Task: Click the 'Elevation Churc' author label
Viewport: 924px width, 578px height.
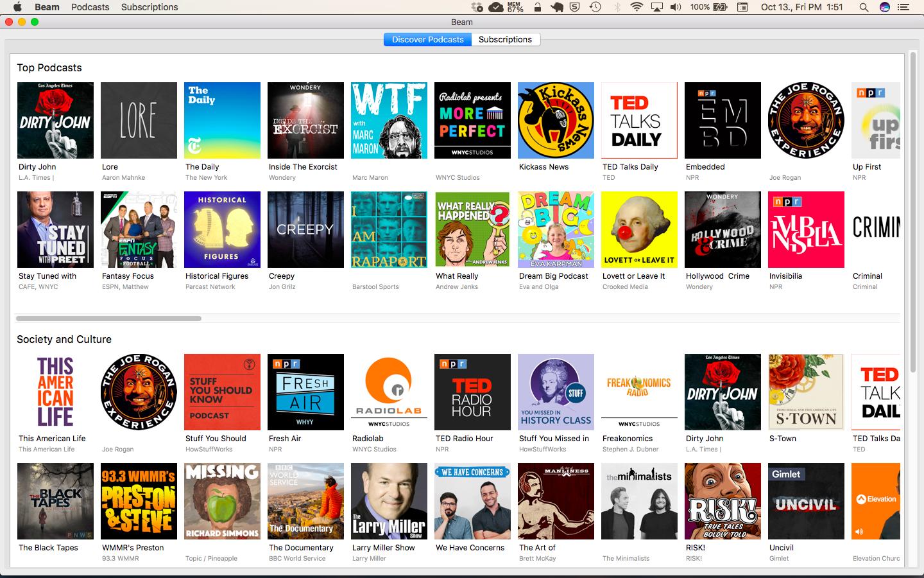Action: click(x=876, y=559)
